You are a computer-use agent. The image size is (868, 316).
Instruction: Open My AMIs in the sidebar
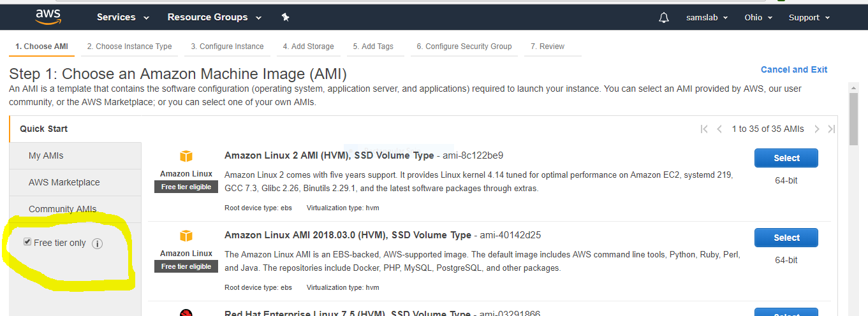pyautogui.click(x=75, y=155)
